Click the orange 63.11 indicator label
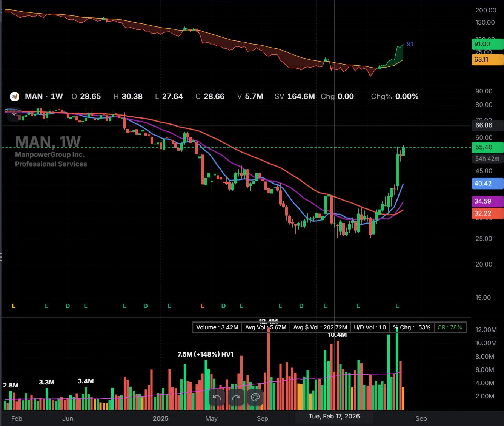The height and width of the screenshot is (426, 504). (488, 59)
